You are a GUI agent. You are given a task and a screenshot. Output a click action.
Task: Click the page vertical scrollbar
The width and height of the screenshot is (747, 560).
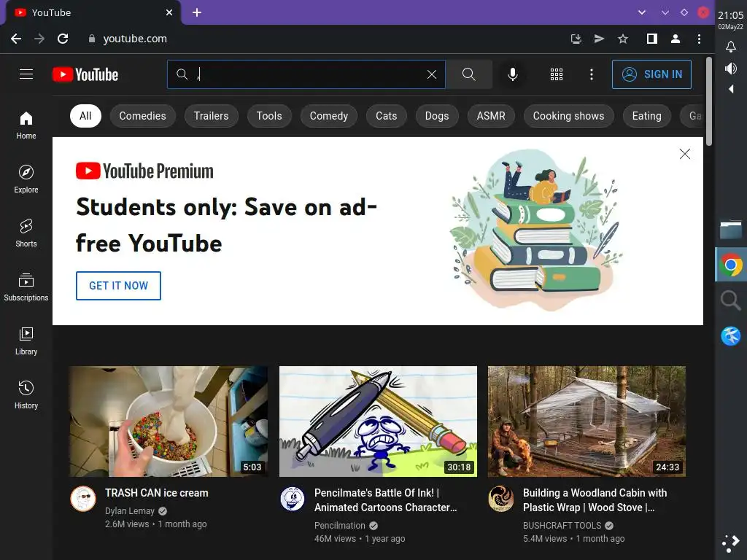(x=709, y=101)
